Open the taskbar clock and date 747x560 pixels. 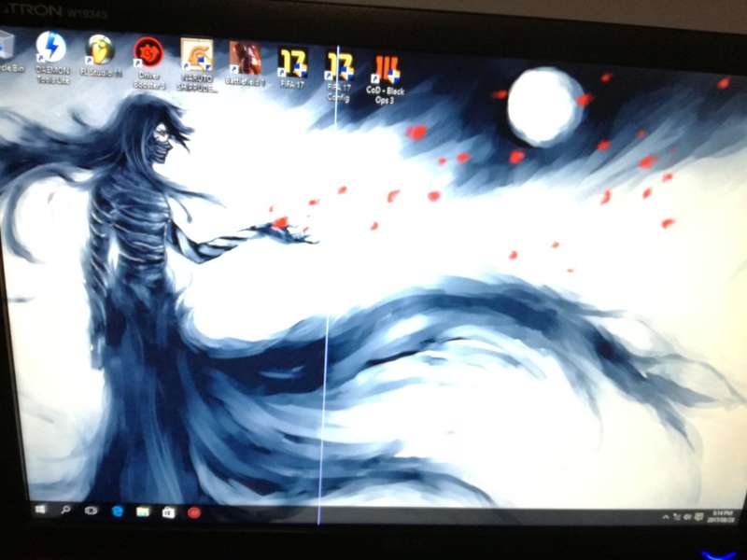point(720,516)
